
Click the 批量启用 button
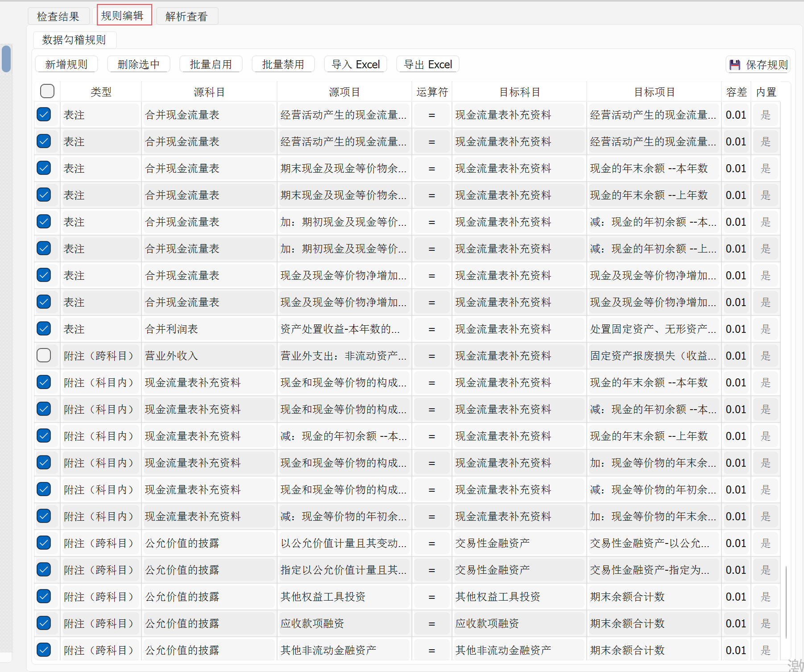211,64
